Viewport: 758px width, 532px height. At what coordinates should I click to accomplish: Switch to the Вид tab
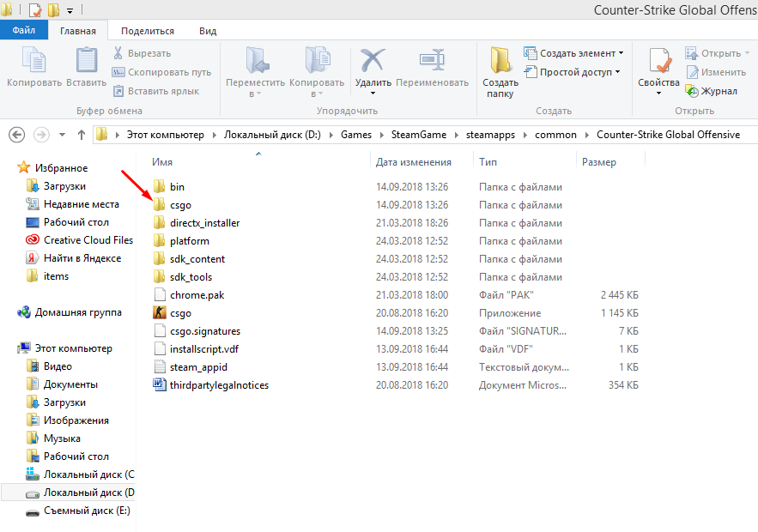click(208, 30)
